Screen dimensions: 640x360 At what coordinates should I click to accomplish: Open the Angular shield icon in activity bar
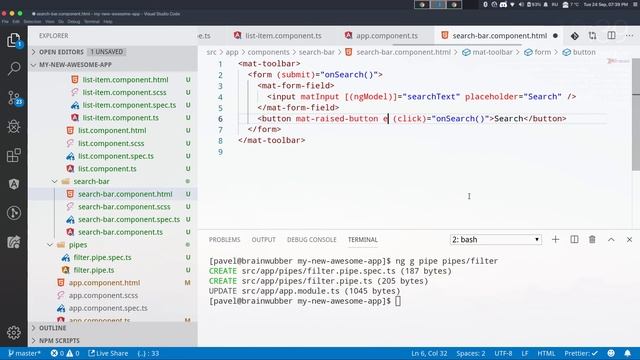(x=14, y=184)
